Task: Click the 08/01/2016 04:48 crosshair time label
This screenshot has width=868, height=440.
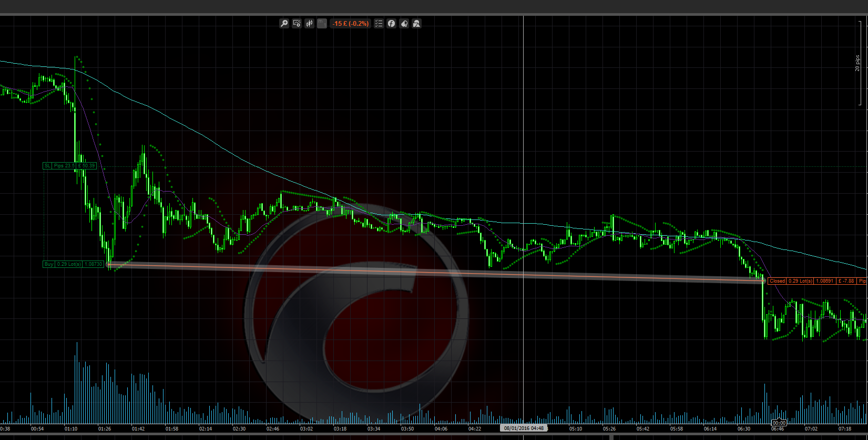Action: tap(524, 428)
